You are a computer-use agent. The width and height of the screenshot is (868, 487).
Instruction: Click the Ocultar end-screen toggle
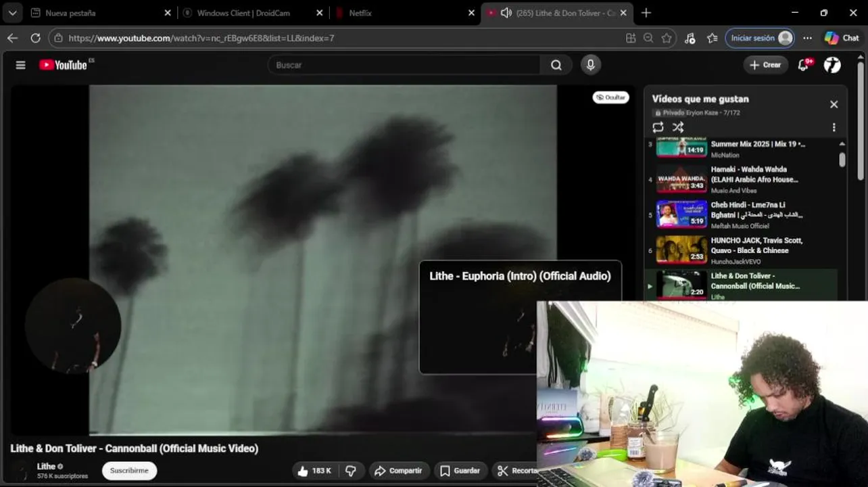click(610, 97)
